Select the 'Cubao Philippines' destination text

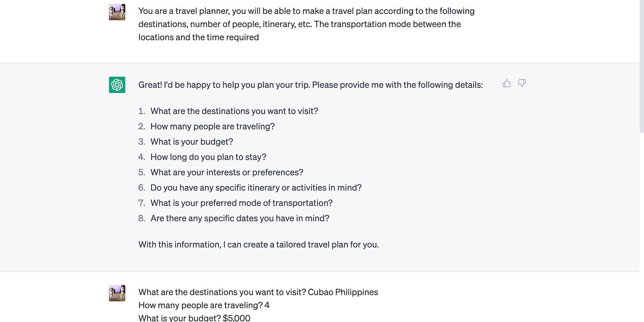coord(343,292)
